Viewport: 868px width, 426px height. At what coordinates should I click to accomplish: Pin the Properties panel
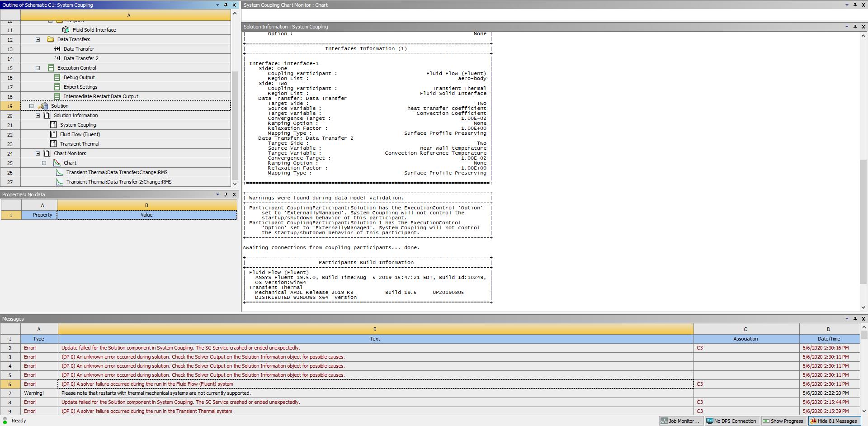[x=226, y=194]
